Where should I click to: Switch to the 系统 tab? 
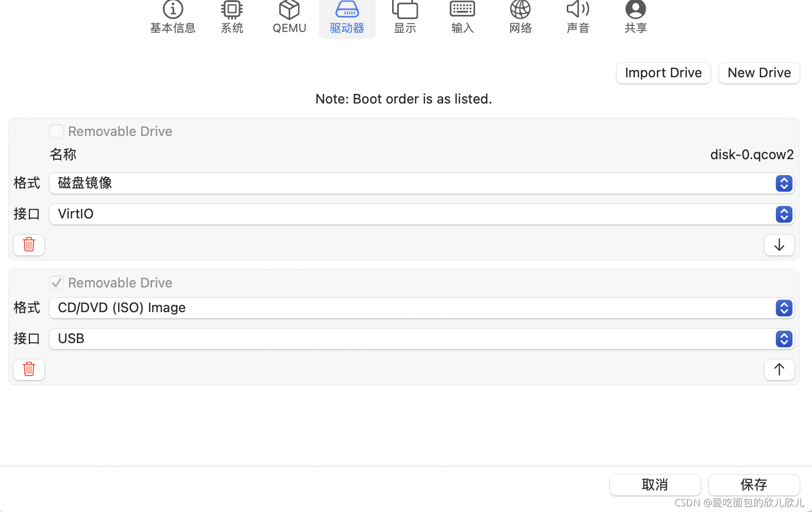pyautogui.click(x=232, y=18)
